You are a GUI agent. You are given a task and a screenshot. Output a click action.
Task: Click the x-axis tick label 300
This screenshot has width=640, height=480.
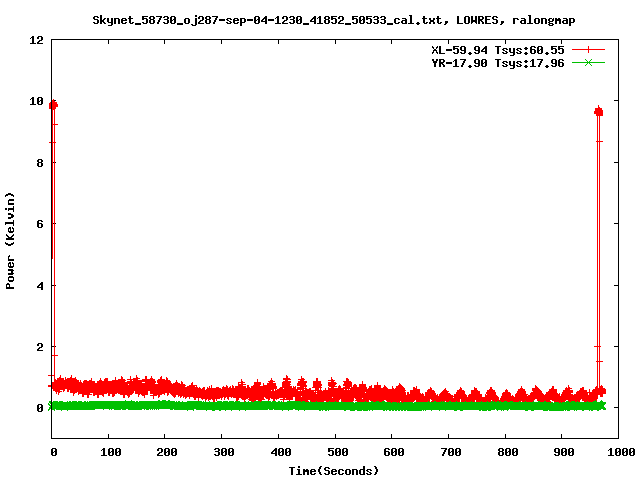pyautogui.click(x=224, y=452)
